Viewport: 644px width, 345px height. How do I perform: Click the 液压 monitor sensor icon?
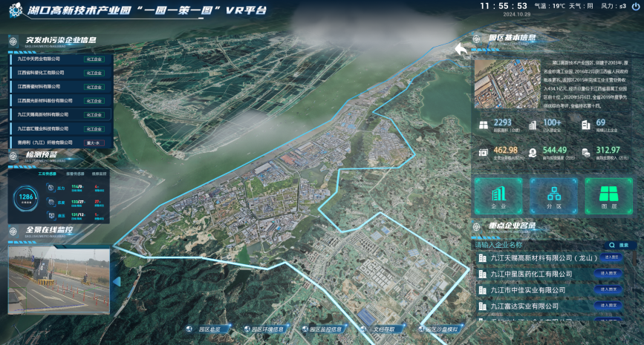pyautogui.click(x=51, y=215)
